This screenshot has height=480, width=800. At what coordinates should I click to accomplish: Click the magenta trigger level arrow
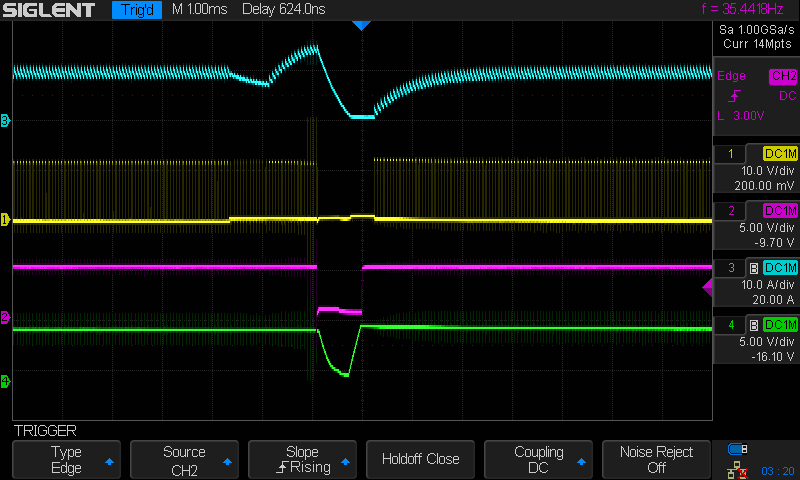pos(707,287)
